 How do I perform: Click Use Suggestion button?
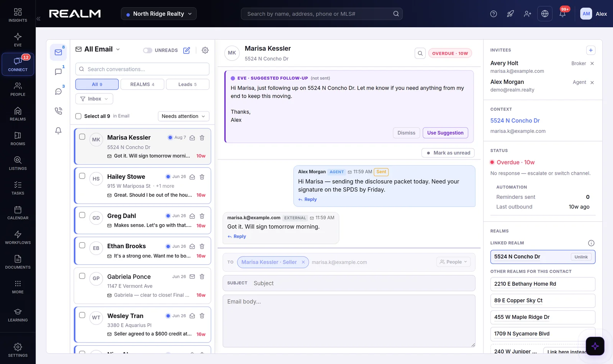tap(445, 133)
